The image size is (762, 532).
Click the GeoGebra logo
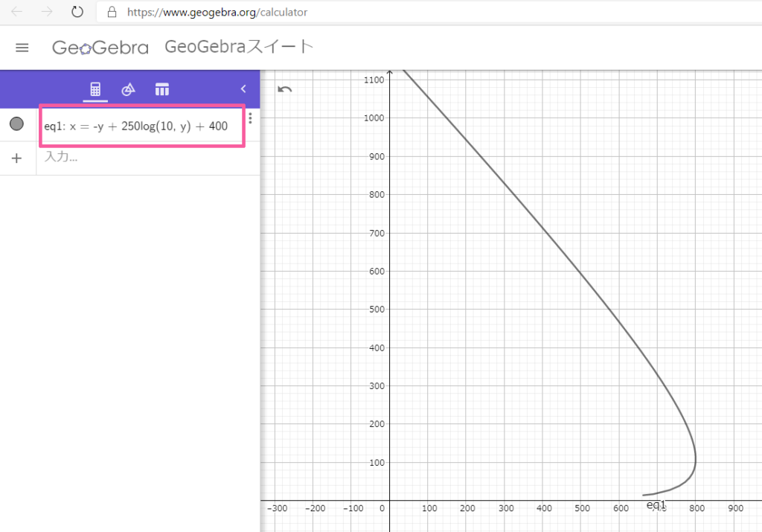tap(100, 48)
